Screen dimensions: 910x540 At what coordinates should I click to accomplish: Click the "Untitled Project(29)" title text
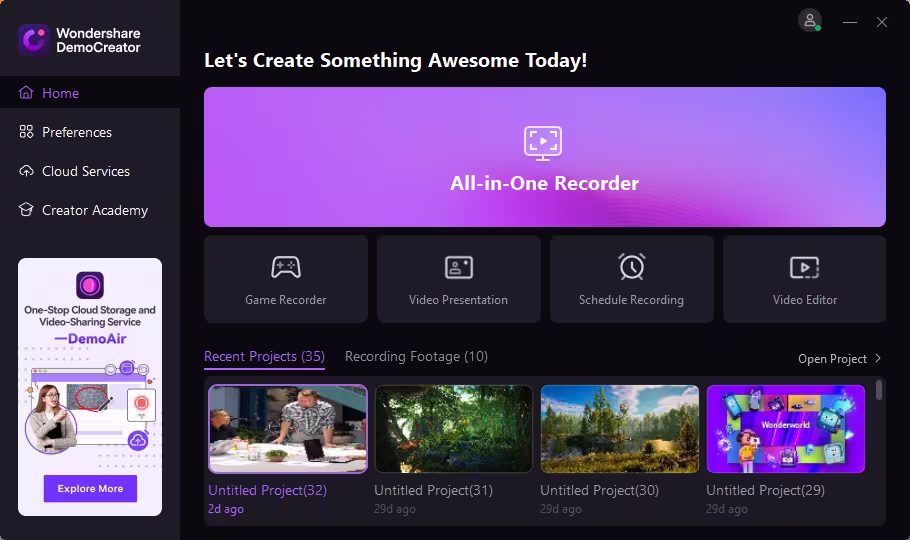pyautogui.click(x=765, y=490)
